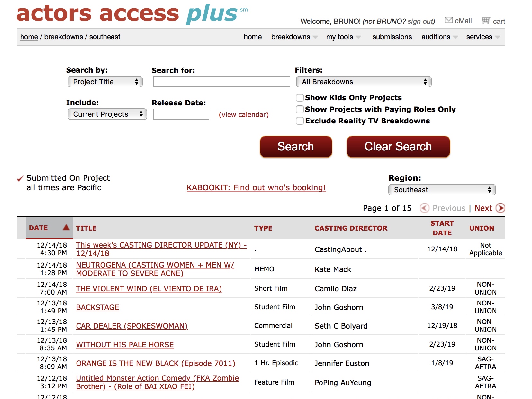
Task: Open WITHOUT HIS PALE HORSE breakdown
Action: tap(125, 345)
